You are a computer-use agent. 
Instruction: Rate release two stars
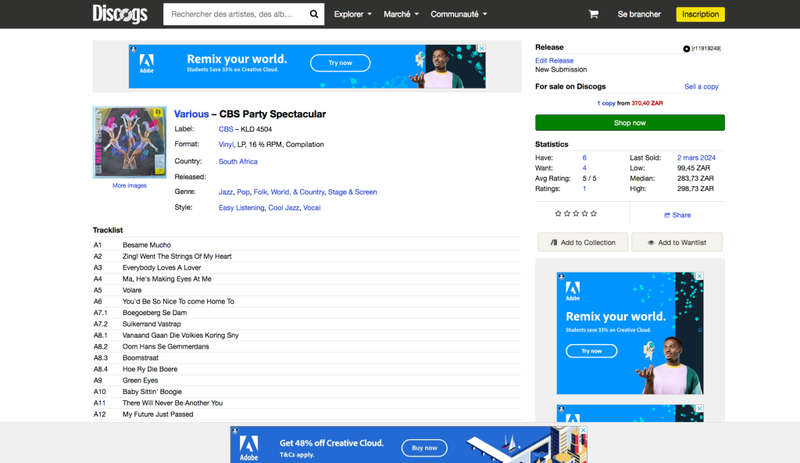[567, 213]
